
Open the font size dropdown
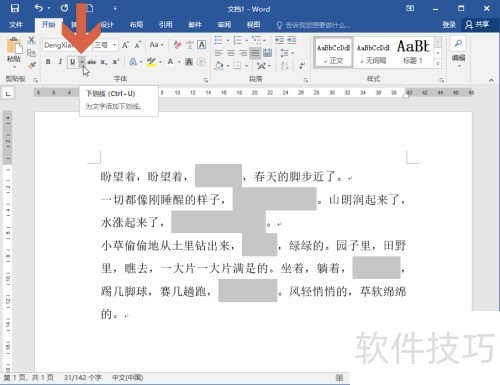pyautogui.click(x=115, y=45)
